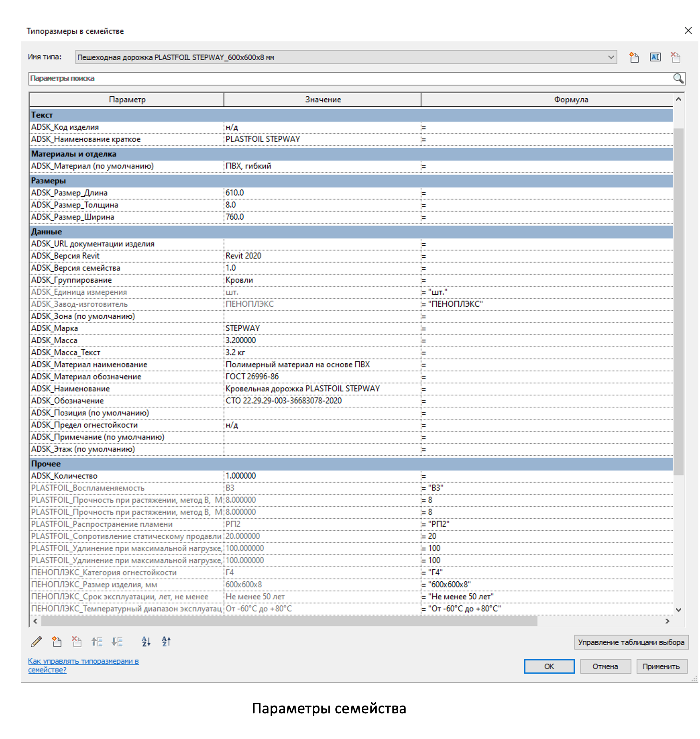
Task: Select the 3.2 кг mass text value
Action: (x=322, y=352)
